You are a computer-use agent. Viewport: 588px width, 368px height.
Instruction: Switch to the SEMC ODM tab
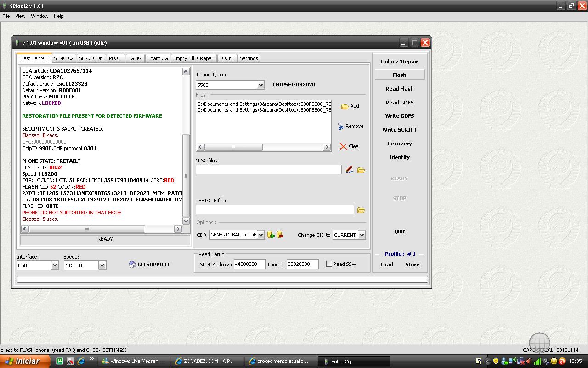(91, 58)
